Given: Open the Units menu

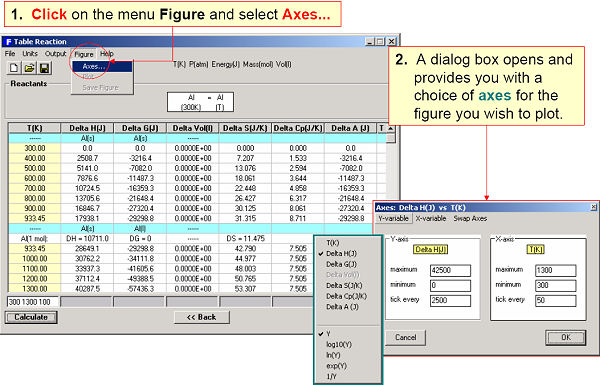Looking at the screenshot, I should pyautogui.click(x=30, y=54).
